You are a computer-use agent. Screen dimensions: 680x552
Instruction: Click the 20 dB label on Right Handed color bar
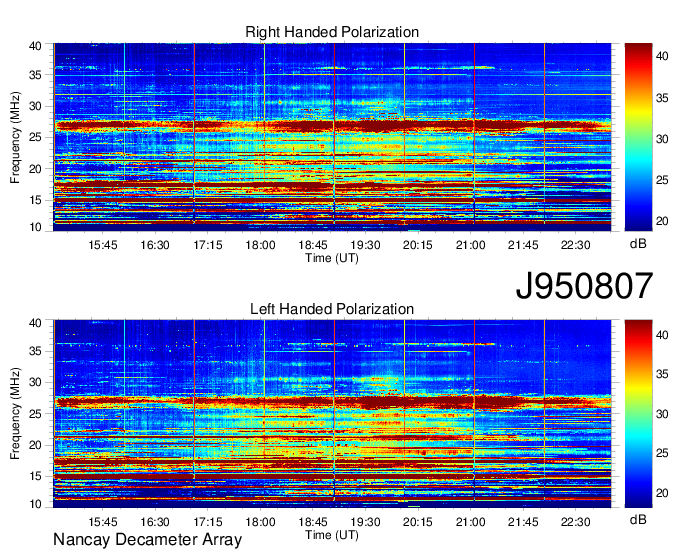[x=662, y=221]
